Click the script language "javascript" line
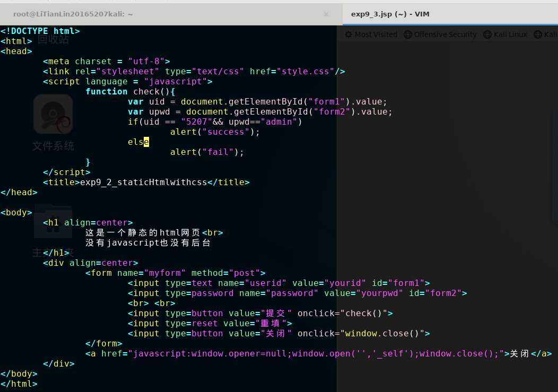This screenshot has width=558, height=392. (127, 82)
